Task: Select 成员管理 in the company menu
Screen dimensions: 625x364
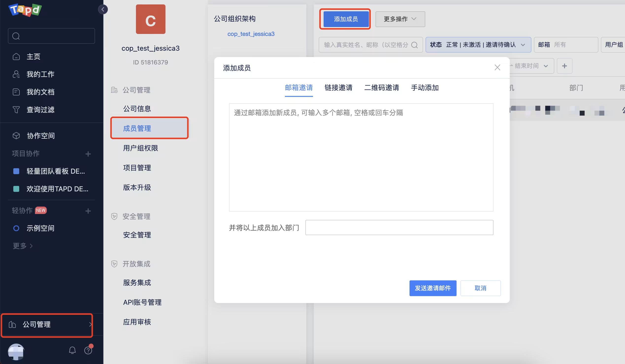Action: coord(149,128)
